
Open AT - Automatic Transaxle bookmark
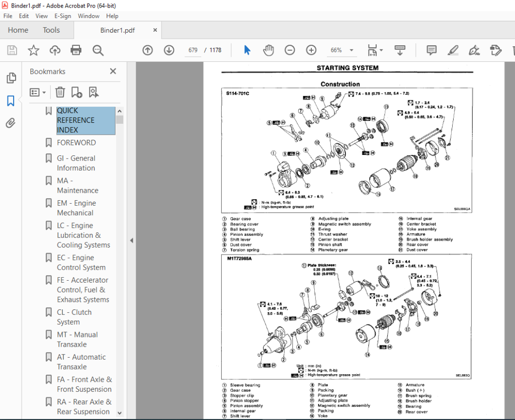[81, 362]
